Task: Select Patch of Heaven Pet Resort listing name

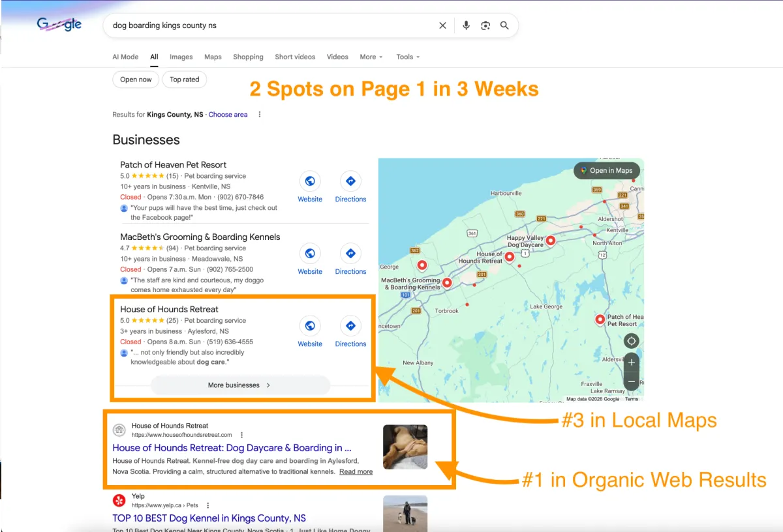Action: pos(174,165)
